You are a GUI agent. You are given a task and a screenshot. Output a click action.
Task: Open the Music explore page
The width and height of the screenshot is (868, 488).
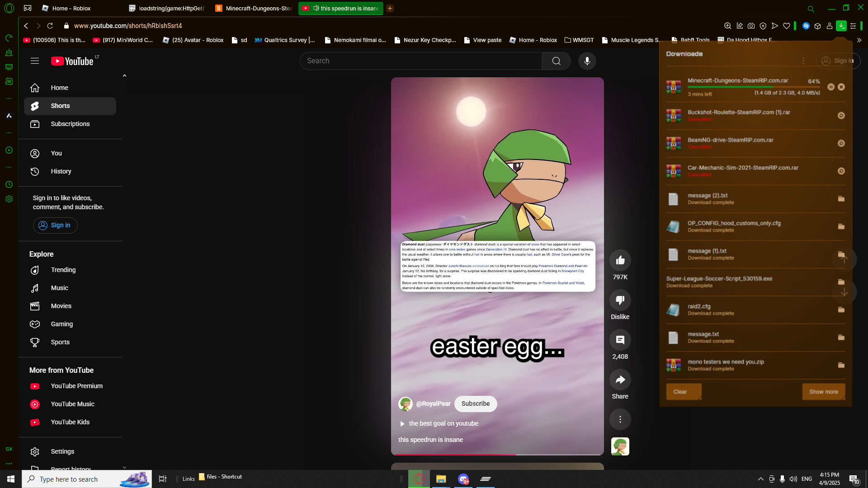(70, 288)
